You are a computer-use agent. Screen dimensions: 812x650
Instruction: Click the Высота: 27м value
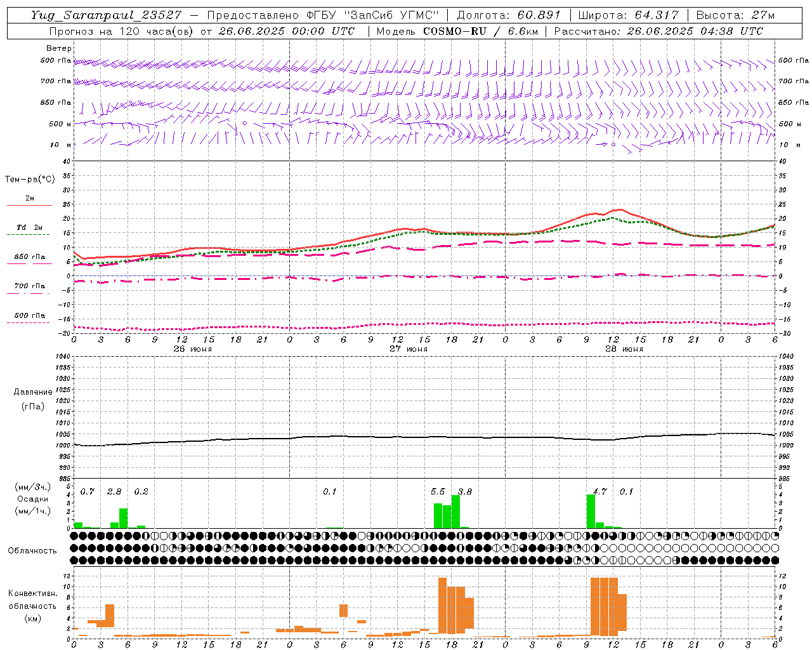coord(735,15)
